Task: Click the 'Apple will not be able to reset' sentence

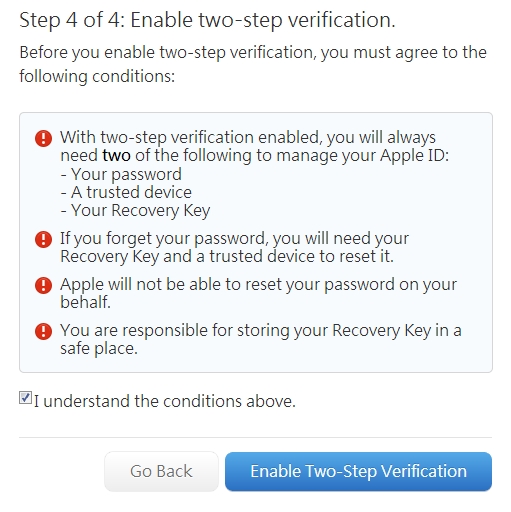Action: pyautogui.click(x=258, y=293)
